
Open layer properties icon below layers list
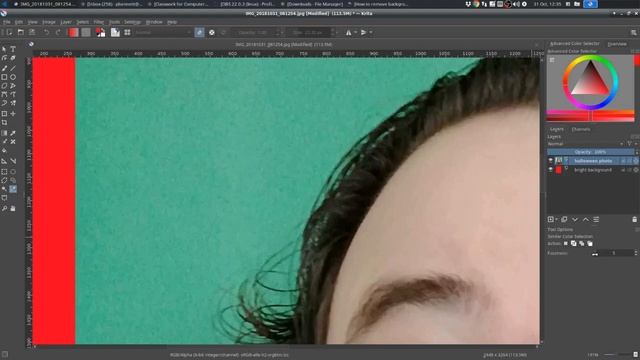(596, 220)
